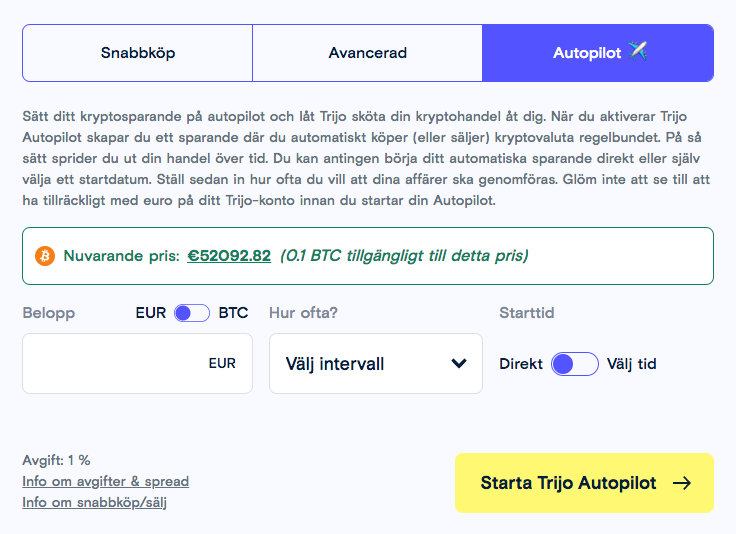This screenshot has width=736, height=534.
Task: Toggle the EUR/BTC currency switch
Action: point(192,313)
